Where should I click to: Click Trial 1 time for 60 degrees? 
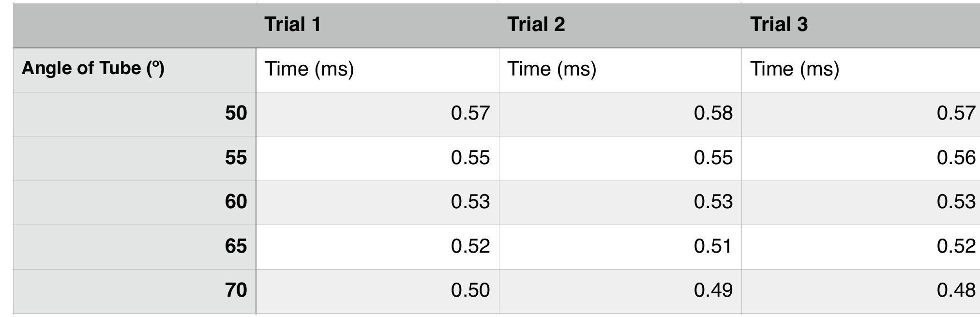[x=377, y=202]
